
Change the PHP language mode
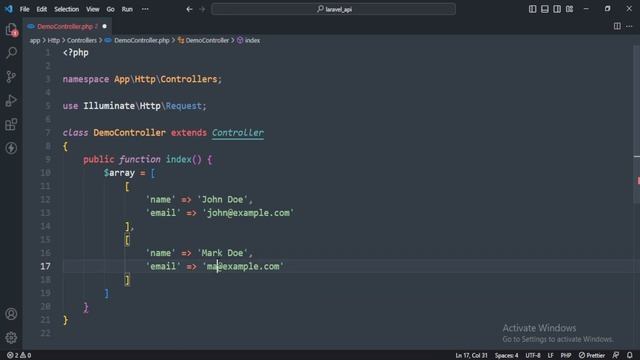566,356
